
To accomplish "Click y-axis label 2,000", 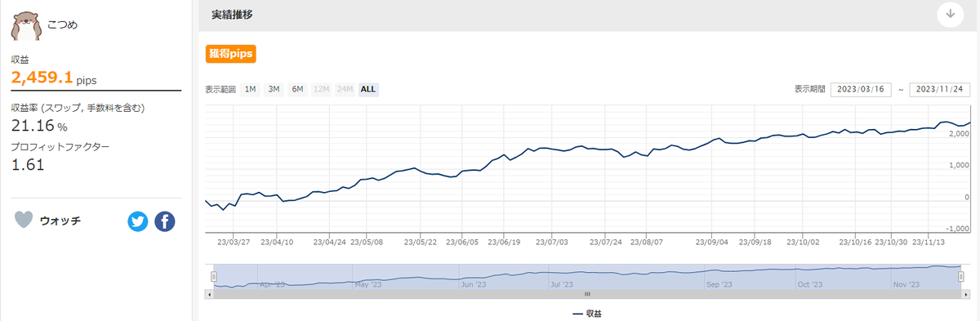I will click(x=959, y=133).
